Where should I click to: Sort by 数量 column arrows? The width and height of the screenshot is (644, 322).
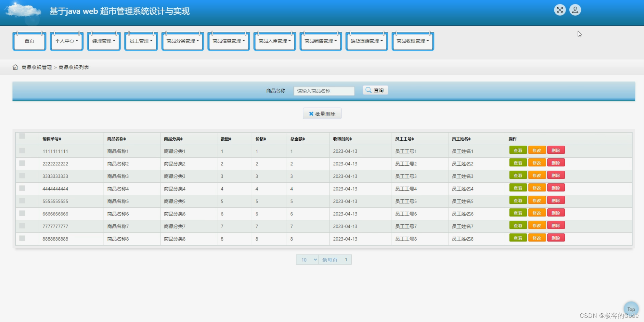230,139
